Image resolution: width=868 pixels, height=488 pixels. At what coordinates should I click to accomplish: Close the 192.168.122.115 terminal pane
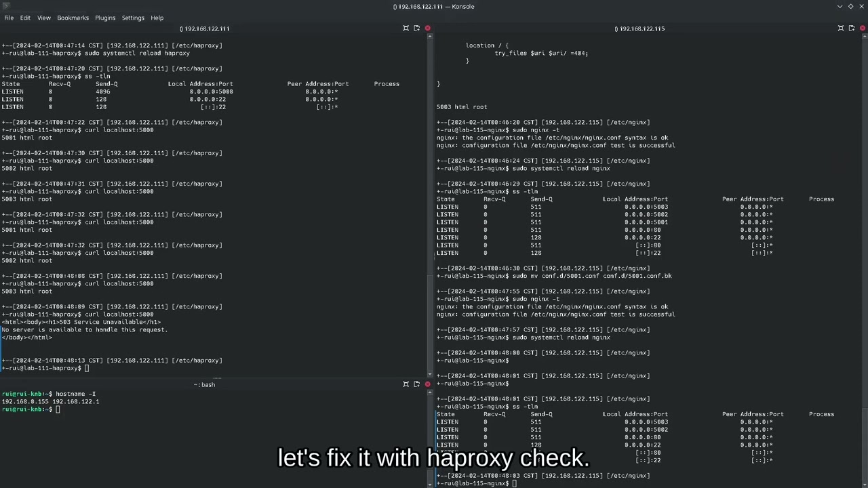[863, 28]
